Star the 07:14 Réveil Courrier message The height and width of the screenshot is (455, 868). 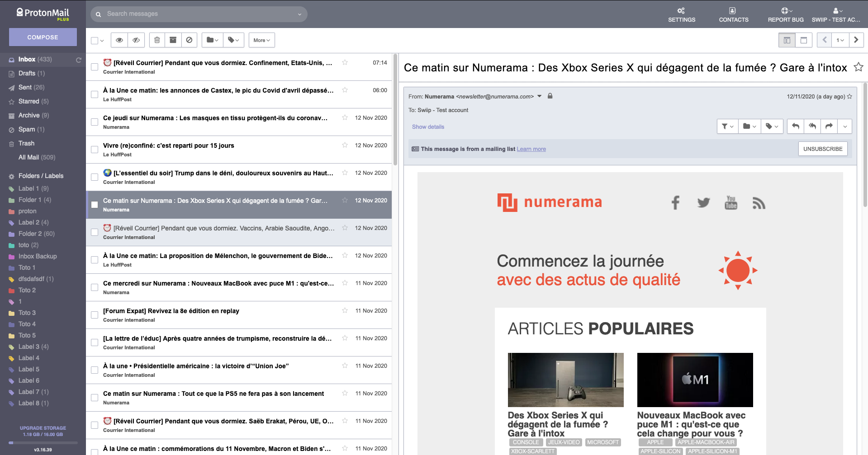(345, 62)
